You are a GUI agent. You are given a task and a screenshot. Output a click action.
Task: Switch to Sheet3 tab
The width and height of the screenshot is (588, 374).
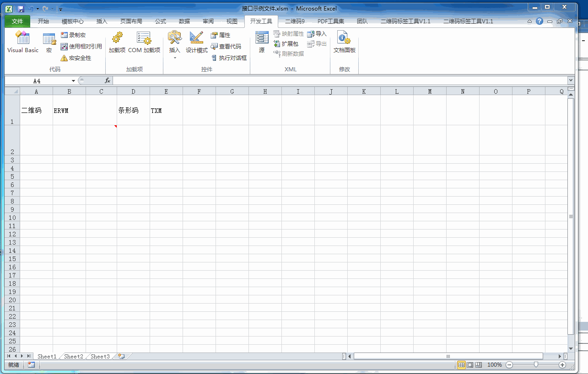pos(100,356)
